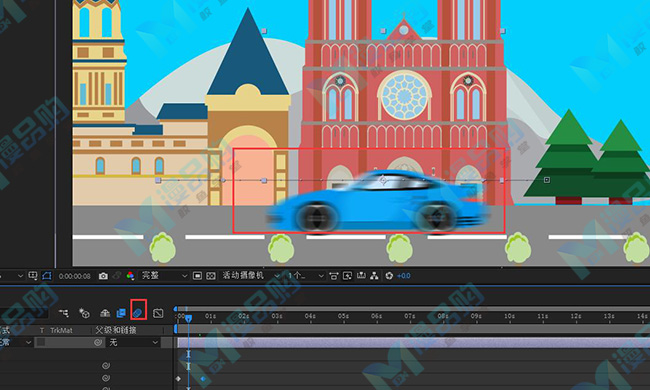Open show channel RGB color icon
The height and width of the screenshot is (390, 650).
click(x=130, y=276)
